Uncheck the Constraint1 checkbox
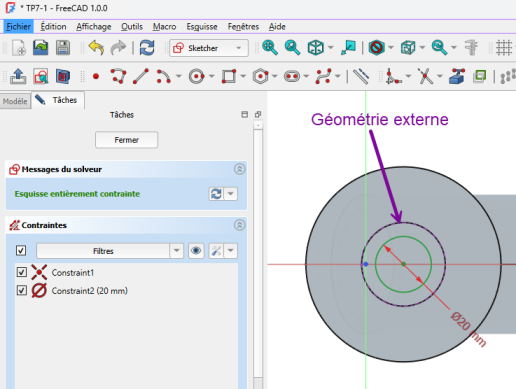The height and width of the screenshot is (389, 516). click(22, 272)
